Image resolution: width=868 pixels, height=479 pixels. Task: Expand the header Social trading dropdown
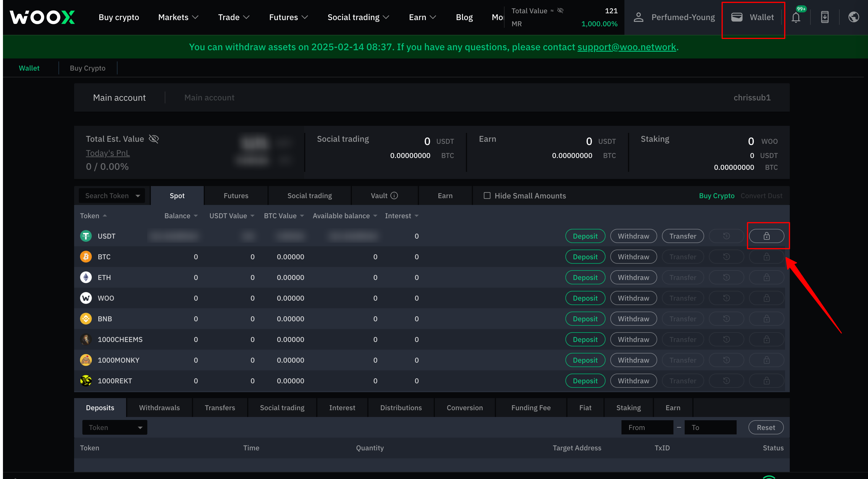click(x=358, y=17)
